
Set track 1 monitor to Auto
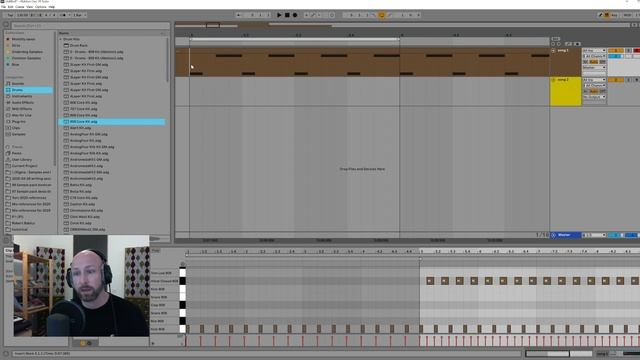594,62
